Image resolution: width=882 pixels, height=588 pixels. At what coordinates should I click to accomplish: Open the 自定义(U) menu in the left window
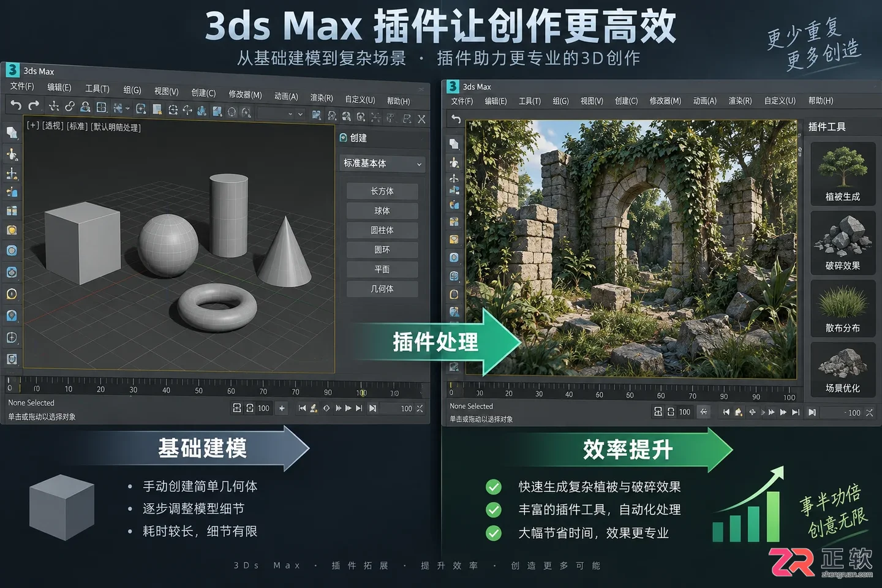(360, 99)
